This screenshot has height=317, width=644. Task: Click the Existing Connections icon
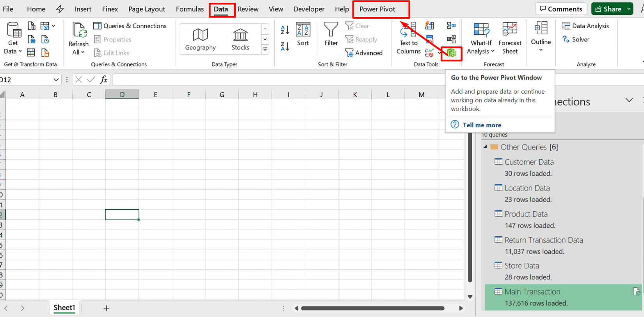[x=45, y=52]
